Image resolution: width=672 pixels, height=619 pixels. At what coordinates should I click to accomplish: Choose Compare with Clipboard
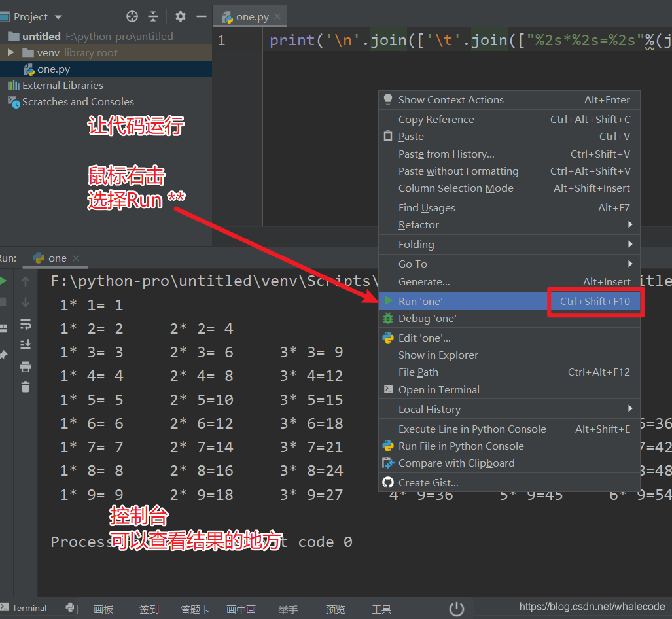(x=509, y=463)
